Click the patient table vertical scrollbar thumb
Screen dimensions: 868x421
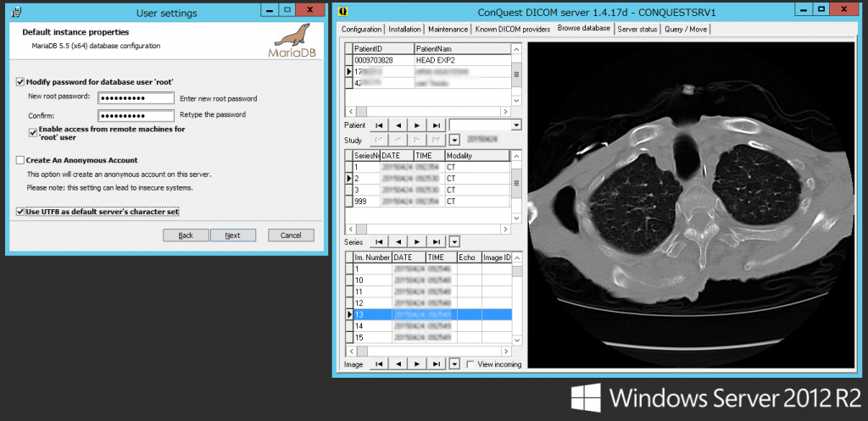(x=516, y=74)
